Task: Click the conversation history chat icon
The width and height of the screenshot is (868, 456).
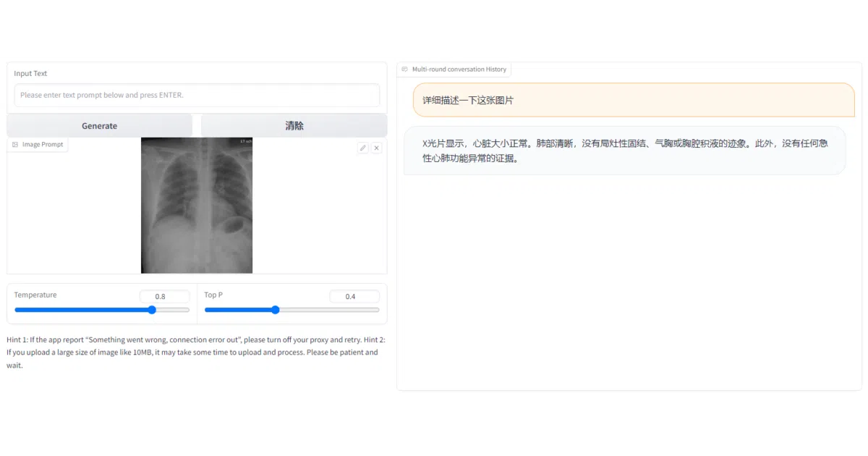Action: pyautogui.click(x=404, y=69)
